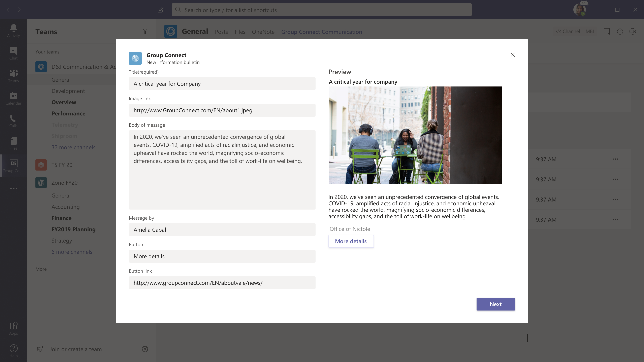Click the Image link field

222,110
